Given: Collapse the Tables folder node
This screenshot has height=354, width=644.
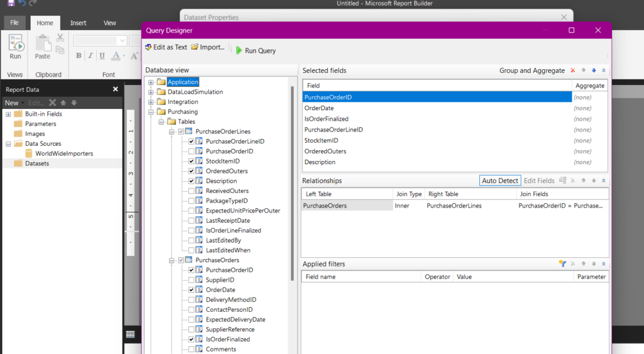Looking at the screenshot, I should tap(162, 121).
